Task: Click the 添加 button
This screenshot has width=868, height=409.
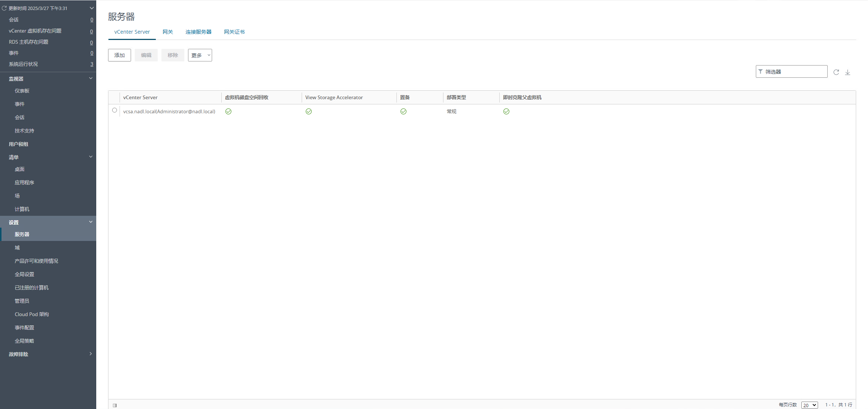Action: pyautogui.click(x=120, y=55)
